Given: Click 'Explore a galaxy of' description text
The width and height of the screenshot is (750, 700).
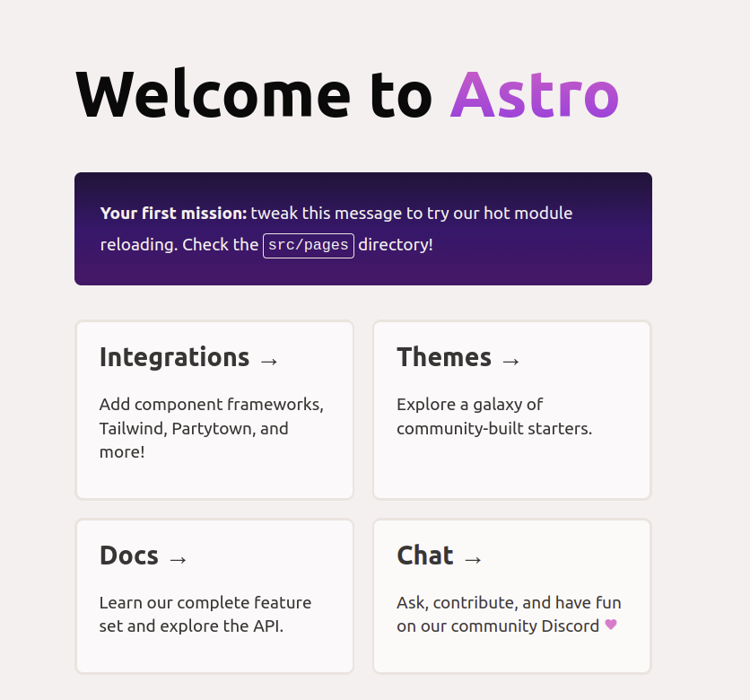Looking at the screenshot, I should tap(470, 405).
